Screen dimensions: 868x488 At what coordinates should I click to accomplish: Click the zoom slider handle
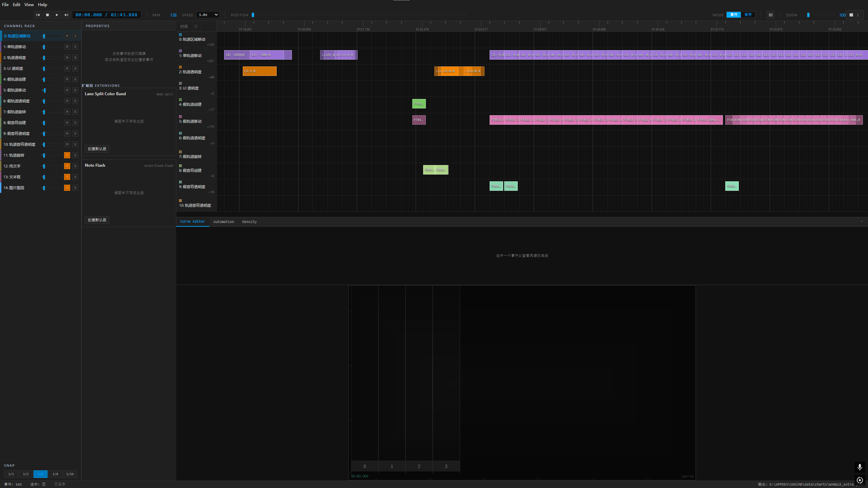coord(808,15)
